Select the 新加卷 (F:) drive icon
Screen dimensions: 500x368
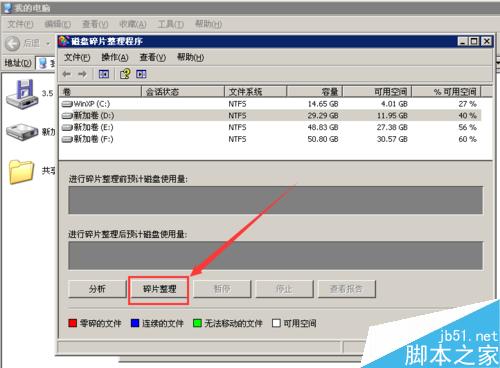tap(67, 139)
